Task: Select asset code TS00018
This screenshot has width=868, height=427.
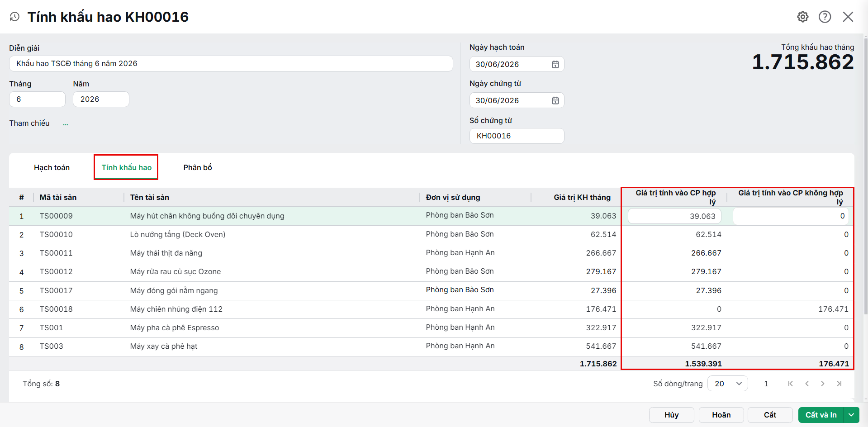Action: click(x=56, y=309)
